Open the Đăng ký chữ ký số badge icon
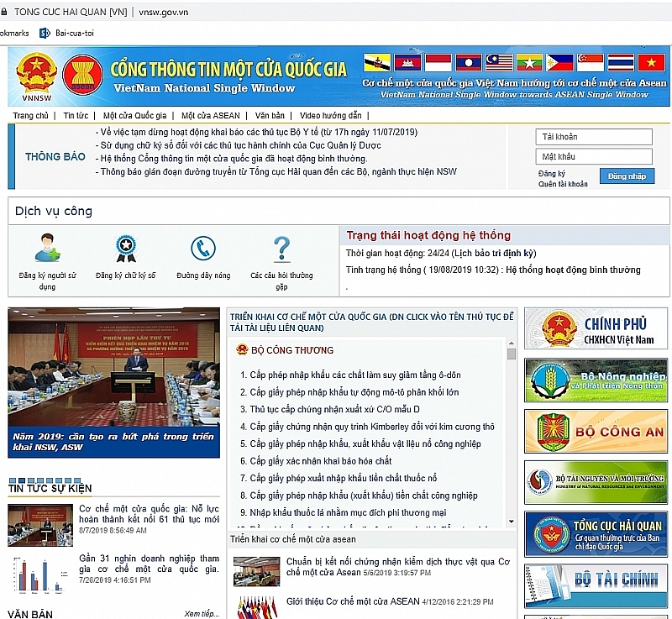The height and width of the screenshot is (619, 672). (125, 249)
